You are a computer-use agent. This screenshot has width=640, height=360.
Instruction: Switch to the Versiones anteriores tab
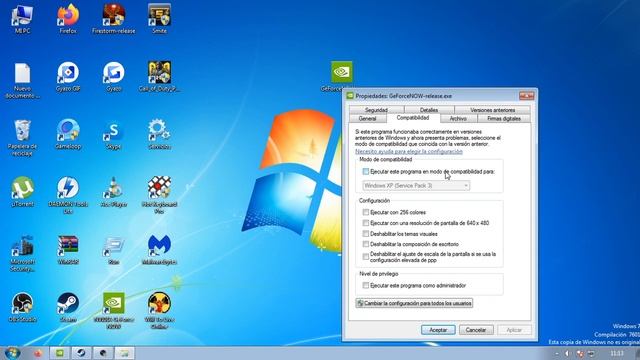[x=492, y=110]
